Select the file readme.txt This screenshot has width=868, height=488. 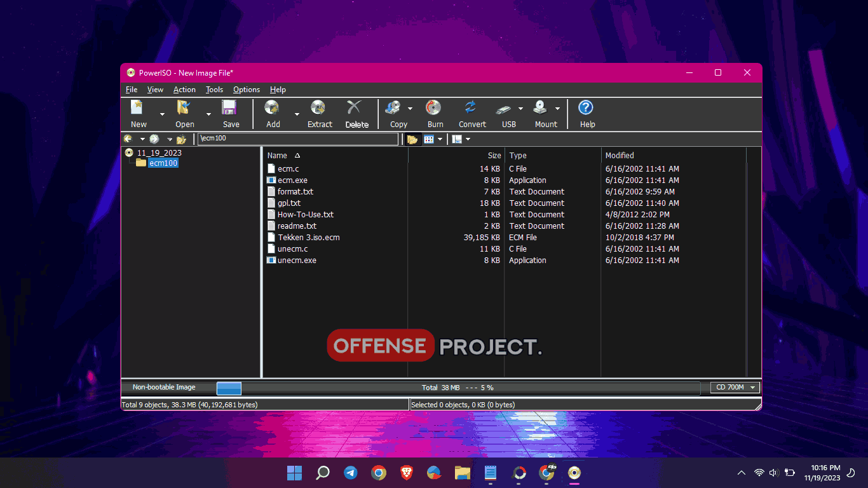click(x=297, y=226)
